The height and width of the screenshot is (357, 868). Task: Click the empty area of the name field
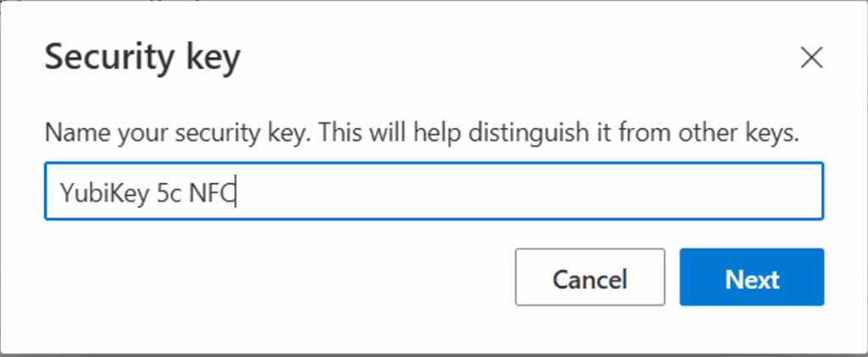pyautogui.click(x=526, y=192)
